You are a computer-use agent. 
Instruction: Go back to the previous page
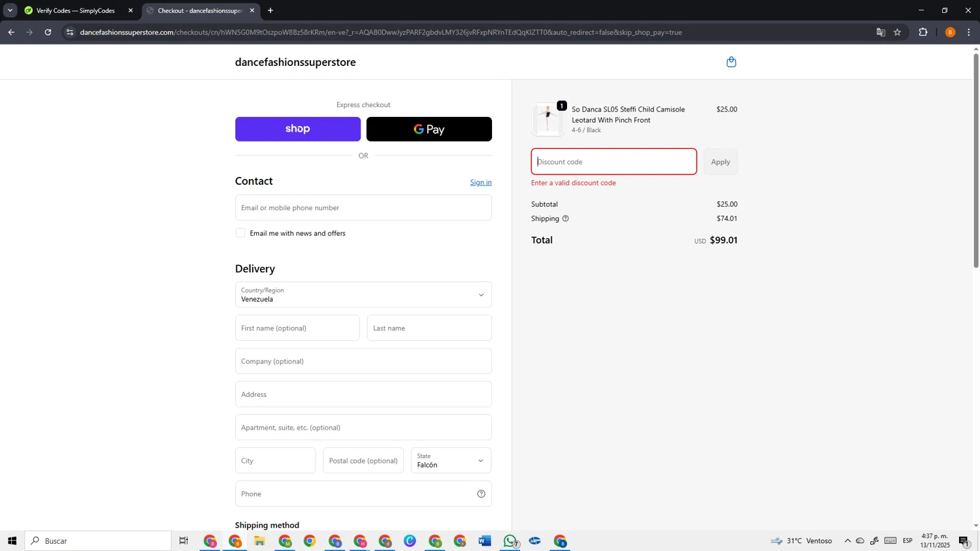pos(11,32)
